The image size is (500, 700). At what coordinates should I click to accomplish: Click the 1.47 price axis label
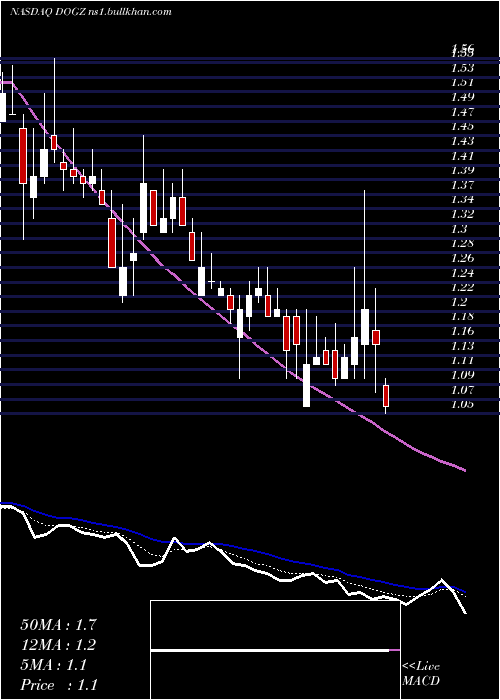tap(462, 112)
